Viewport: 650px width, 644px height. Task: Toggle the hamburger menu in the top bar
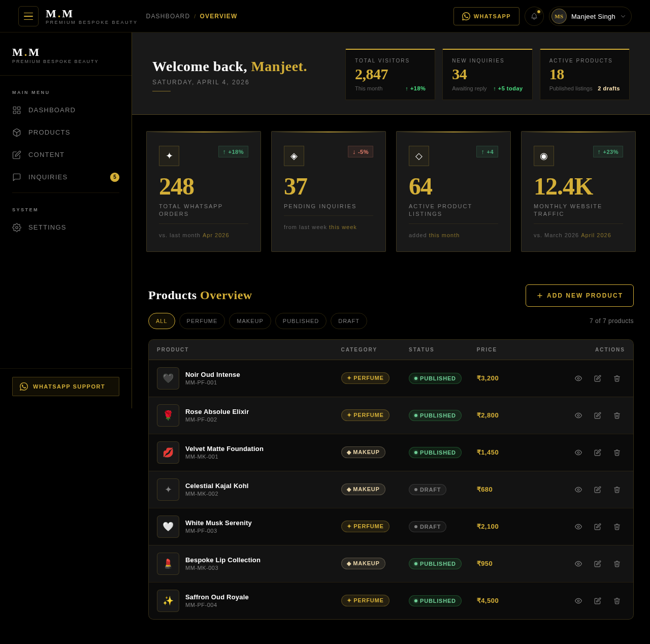coord(28,16)
